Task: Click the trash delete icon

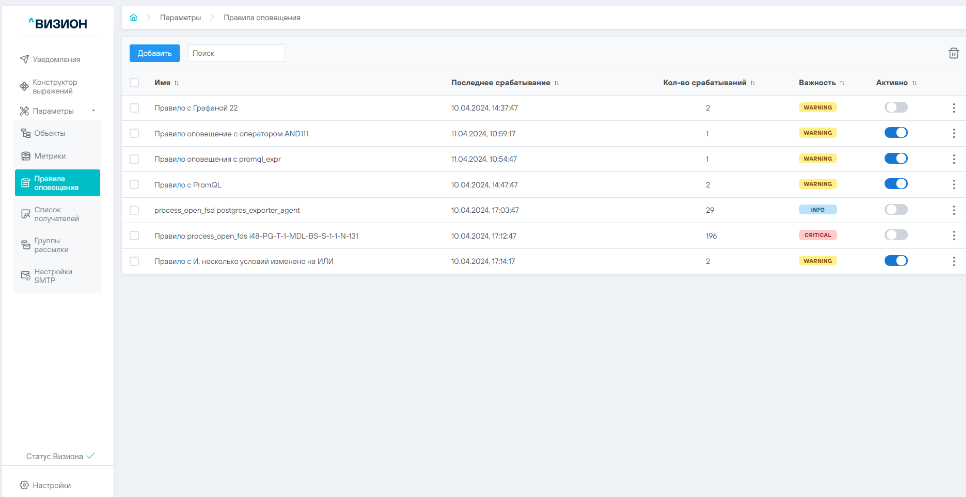Action: click(953, 53)
